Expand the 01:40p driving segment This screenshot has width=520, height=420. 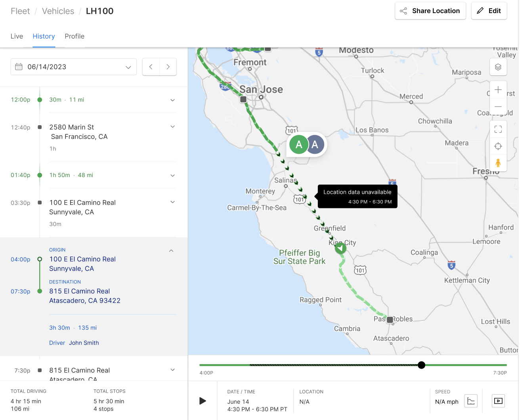172,176
